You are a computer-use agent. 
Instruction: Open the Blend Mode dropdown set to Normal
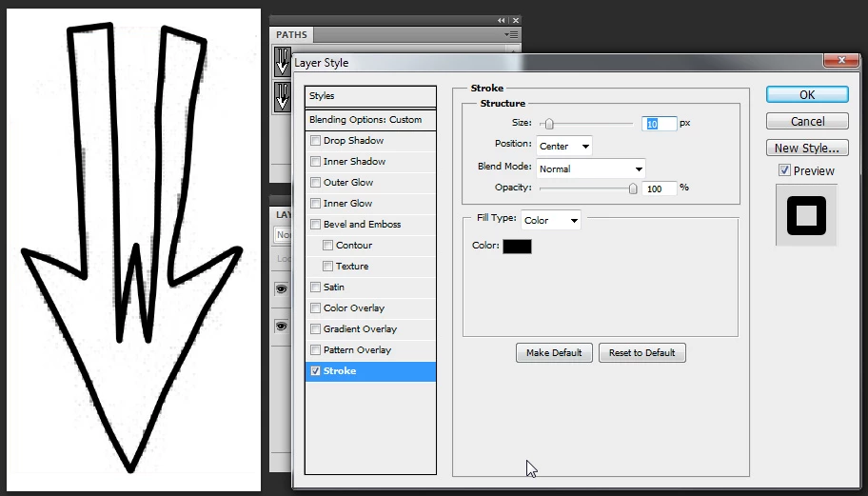point(591,169)
